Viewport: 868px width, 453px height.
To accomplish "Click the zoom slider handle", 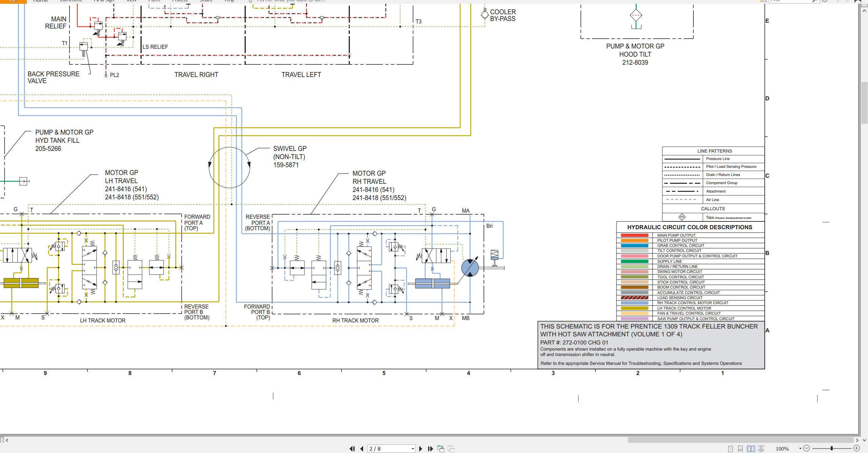I will tap(831, 448).
